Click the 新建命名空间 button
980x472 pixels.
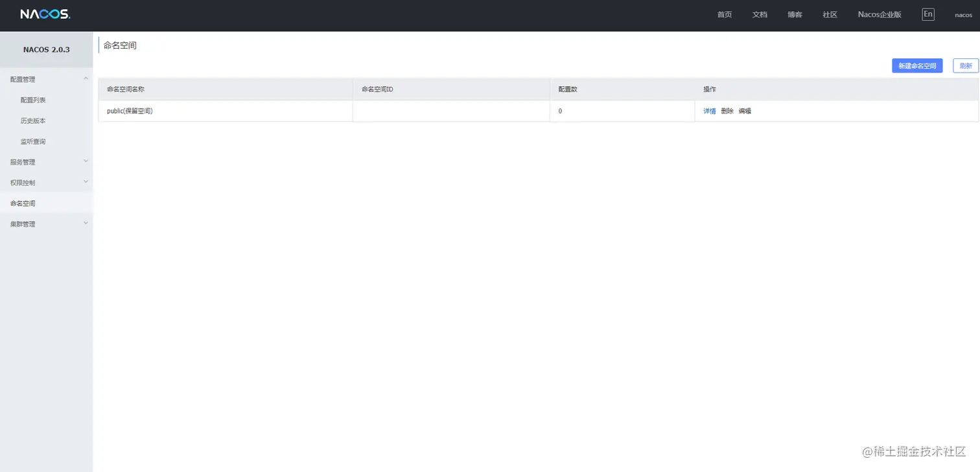pos(917,66)
